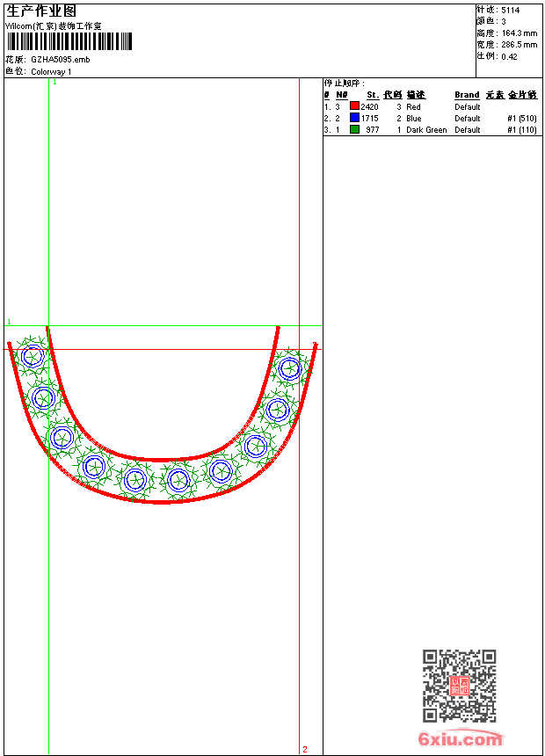Click the sequin value '#1 (510)'

[x=522, y=118]
